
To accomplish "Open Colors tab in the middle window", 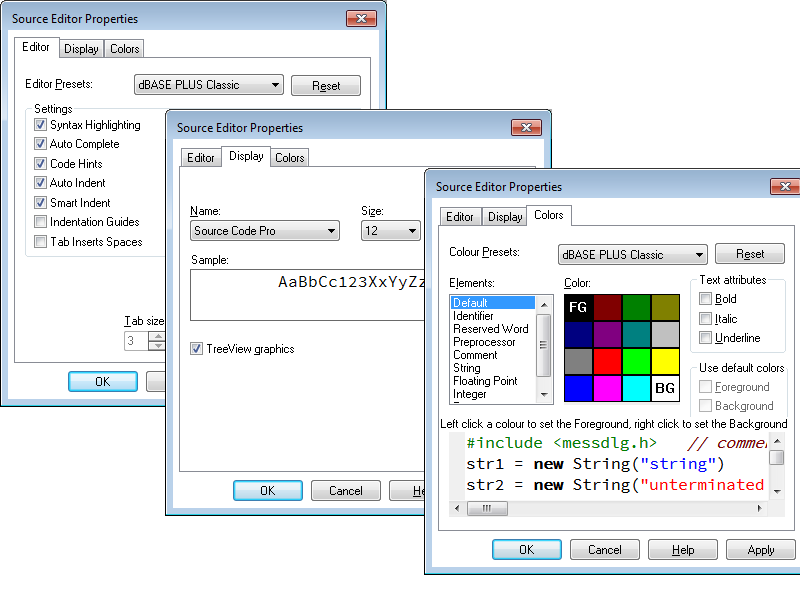I will coord(290,158).
